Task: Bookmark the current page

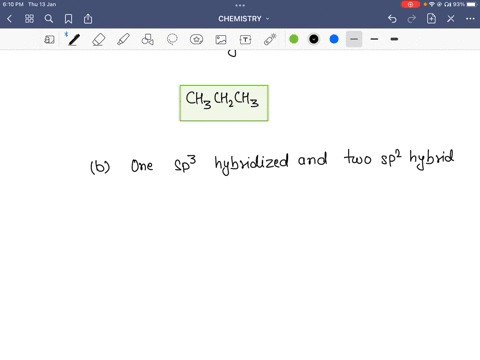Action: click(x=68, y=19)
